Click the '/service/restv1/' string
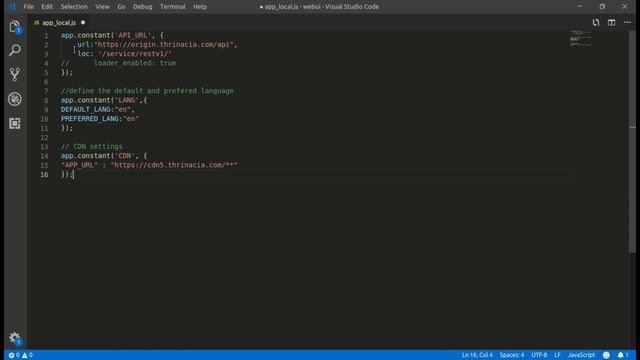This screenshot has width=640, height=360. (135, 54)
